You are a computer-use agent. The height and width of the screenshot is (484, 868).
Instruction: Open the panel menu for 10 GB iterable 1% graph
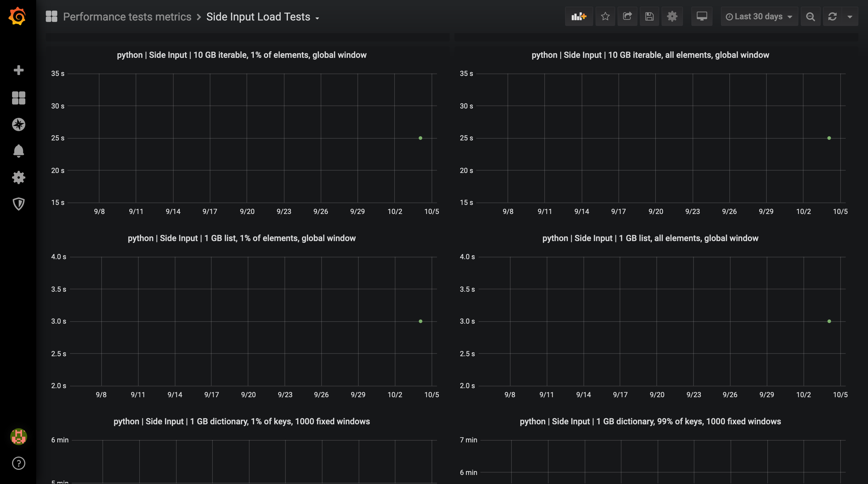coord(242,55)
